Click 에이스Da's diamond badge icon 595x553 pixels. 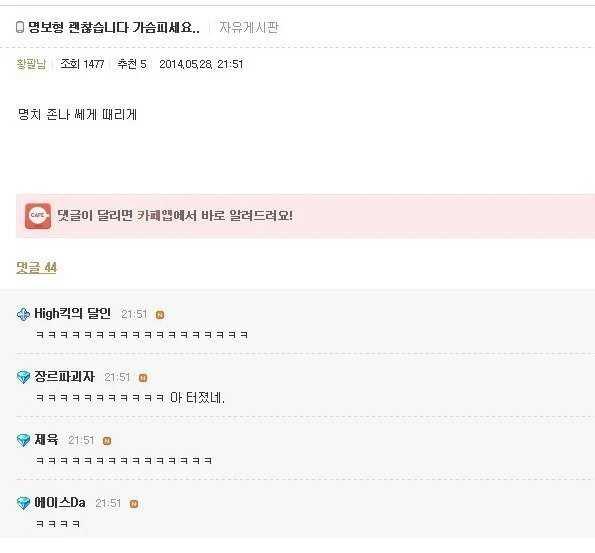pos(24,503)
